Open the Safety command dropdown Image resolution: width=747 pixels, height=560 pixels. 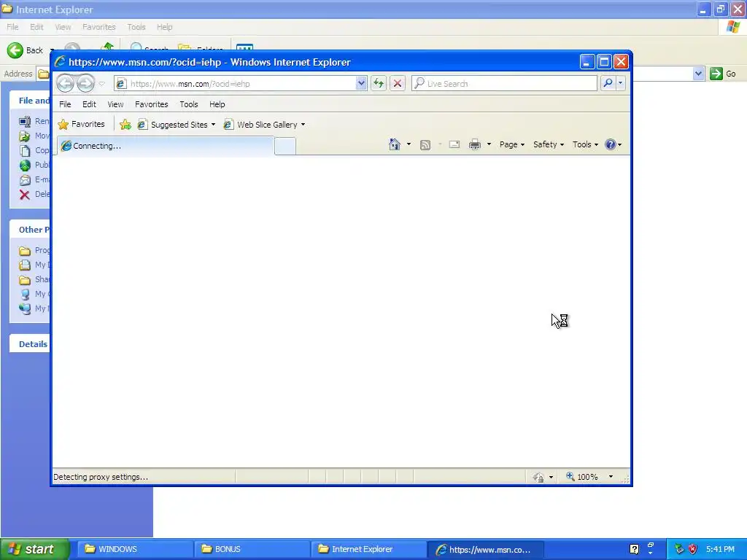tap(549, 144)
